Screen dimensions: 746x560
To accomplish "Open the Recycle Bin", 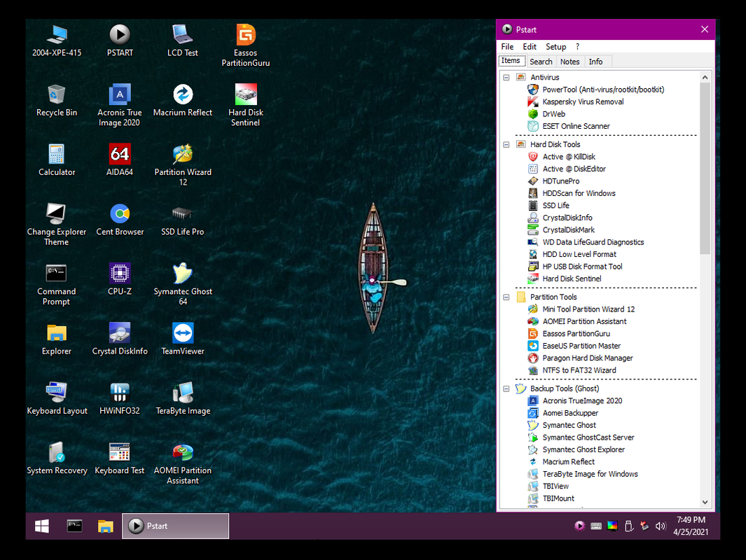I will [x=57, y=100].
